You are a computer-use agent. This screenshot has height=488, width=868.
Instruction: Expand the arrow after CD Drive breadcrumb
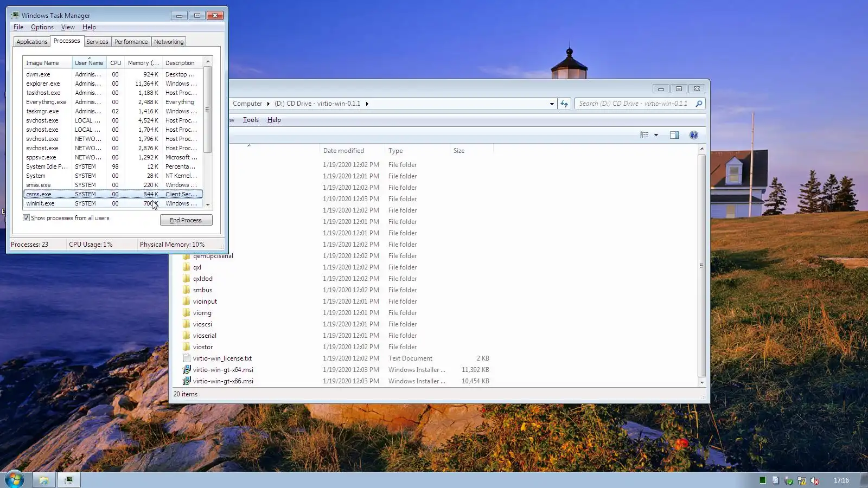point(367,104)
